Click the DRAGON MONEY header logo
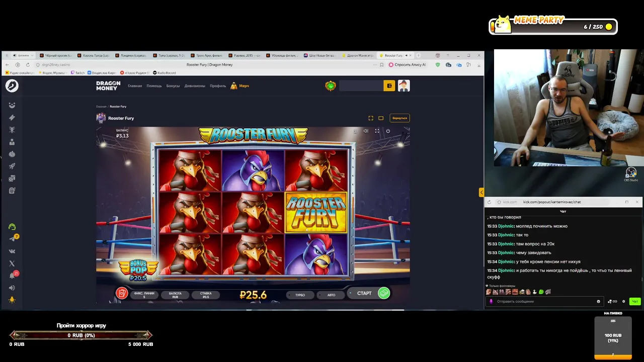644x362 pixels. [108, 86]
